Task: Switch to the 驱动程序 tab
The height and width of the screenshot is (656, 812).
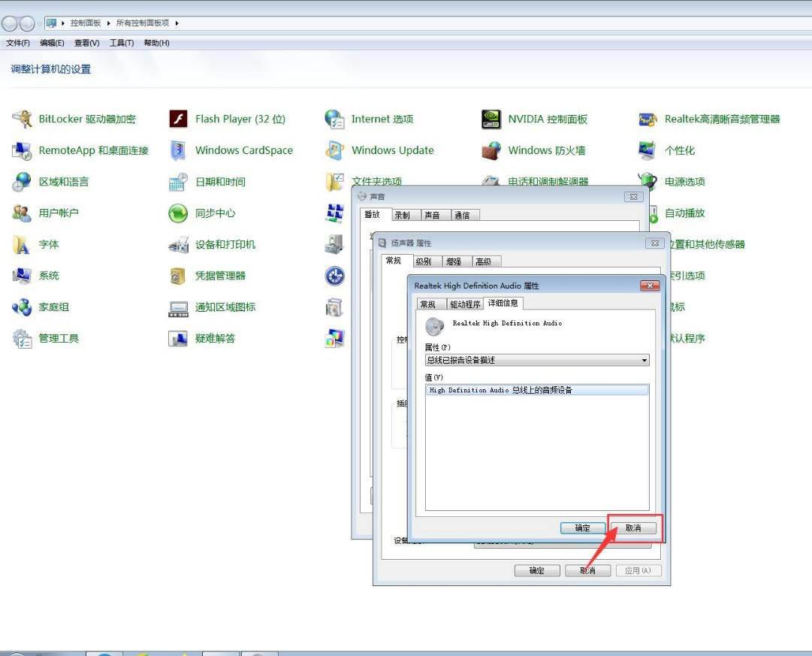Action: pyautogui.click(x=465, y=304)
